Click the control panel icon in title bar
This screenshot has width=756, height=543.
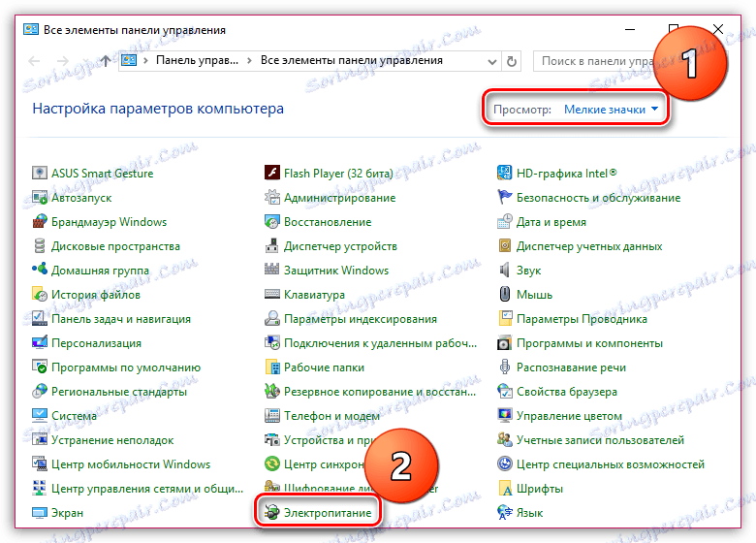[31, 29]
